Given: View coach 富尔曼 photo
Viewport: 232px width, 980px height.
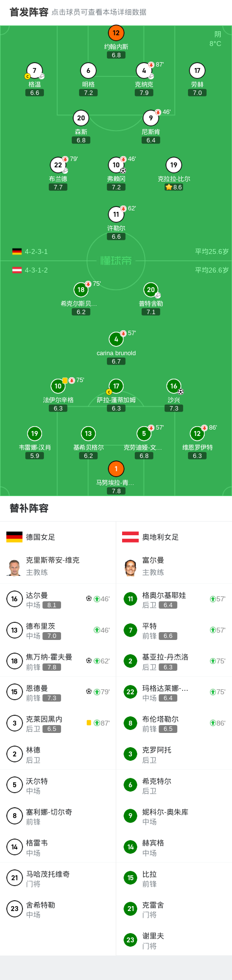Looking at the screenshot, I should pos(130,567).
